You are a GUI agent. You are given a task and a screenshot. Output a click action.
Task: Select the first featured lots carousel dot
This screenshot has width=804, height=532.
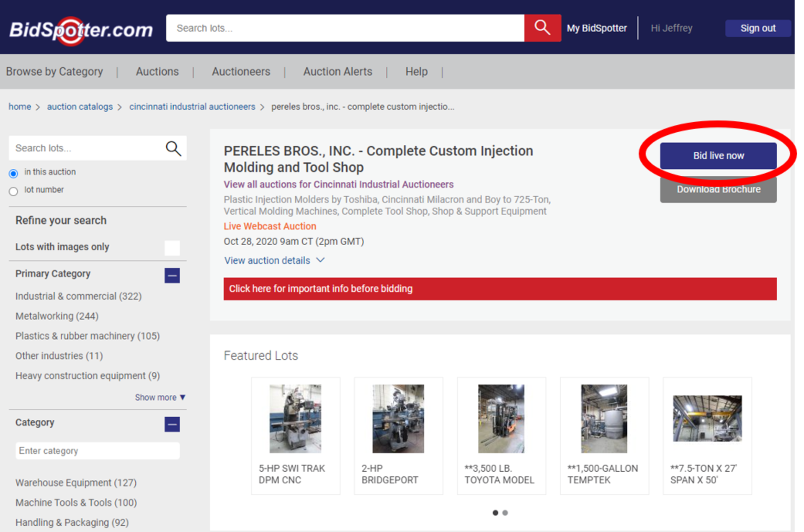tap(495, 513)
